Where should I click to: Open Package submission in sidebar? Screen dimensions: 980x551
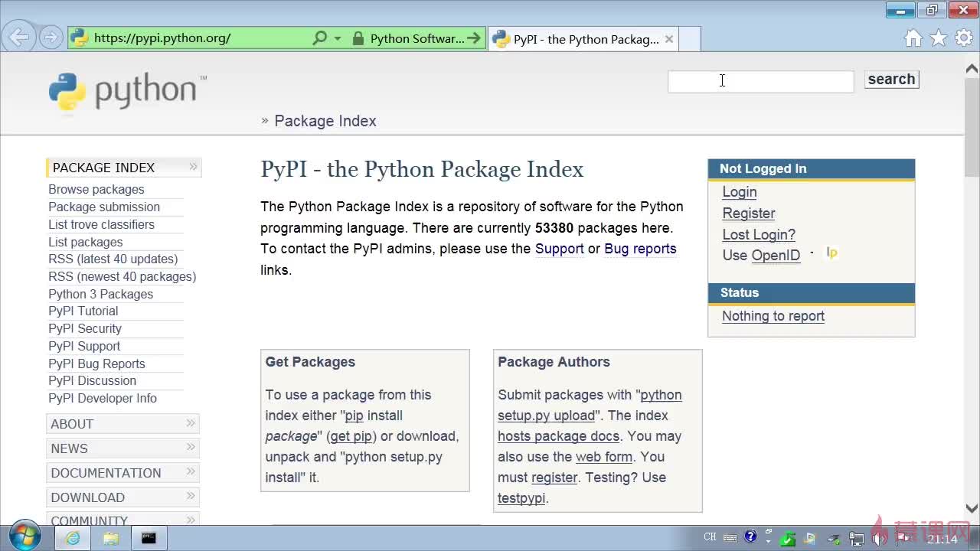point(104,207)
